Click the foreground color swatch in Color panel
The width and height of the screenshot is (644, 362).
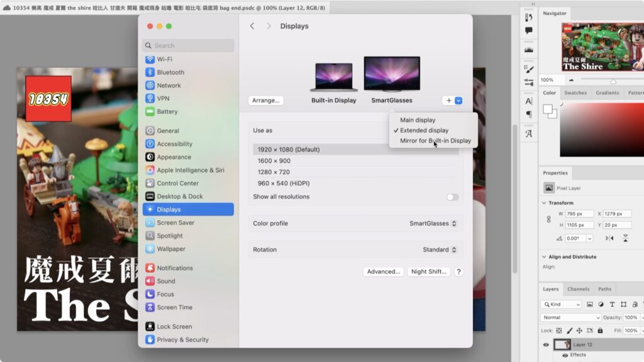tap(548, 109)
